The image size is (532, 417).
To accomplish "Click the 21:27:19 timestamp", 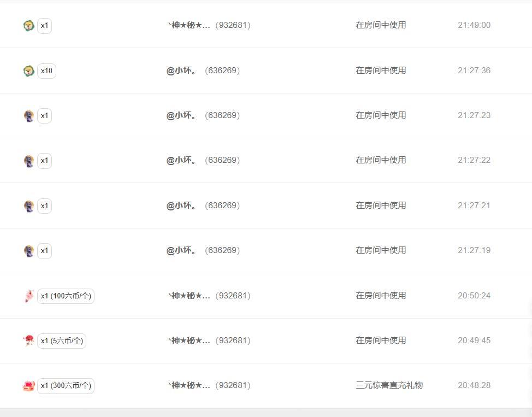I will coord(474,250).
